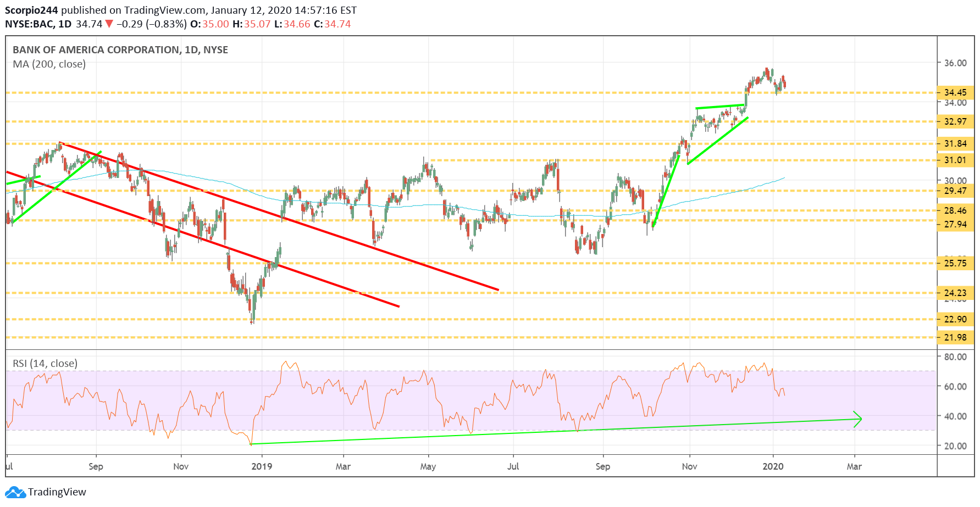This screenshot has height=507, width=980.
Task: Click the NYSE:BAC, 1D symbol label
Action: (38, 24)
